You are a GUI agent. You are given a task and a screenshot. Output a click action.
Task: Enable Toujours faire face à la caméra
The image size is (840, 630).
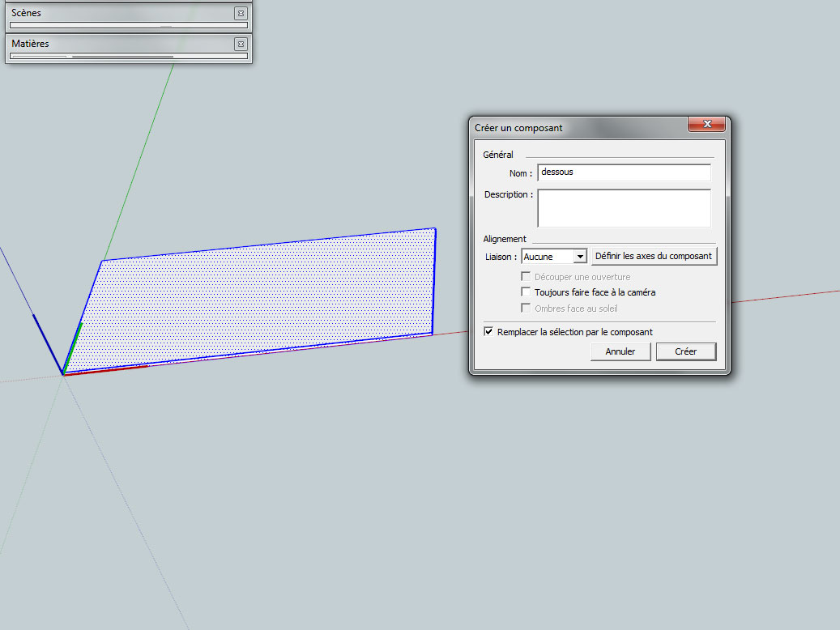[x=526, y=292]
